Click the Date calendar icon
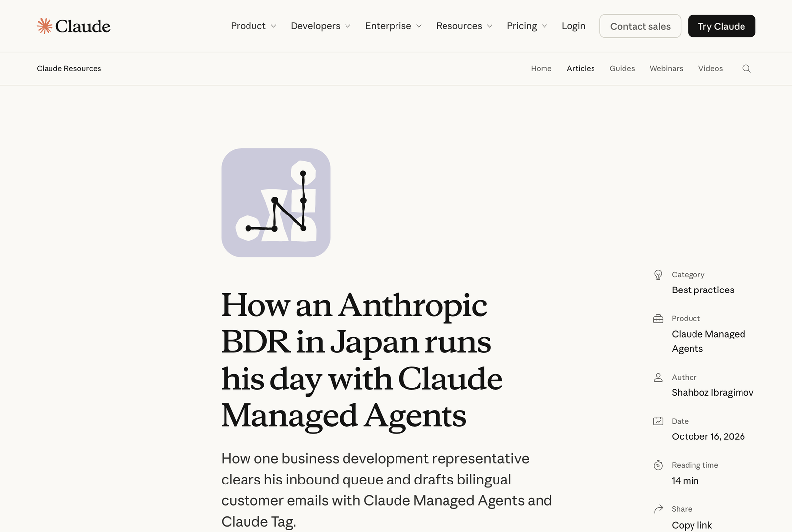792x532 pixels. coord(658,421)
